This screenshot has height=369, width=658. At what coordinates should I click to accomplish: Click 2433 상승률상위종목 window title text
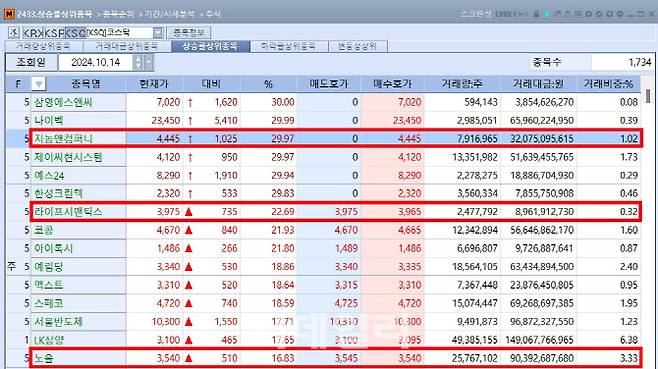click(x=55, y=14)
